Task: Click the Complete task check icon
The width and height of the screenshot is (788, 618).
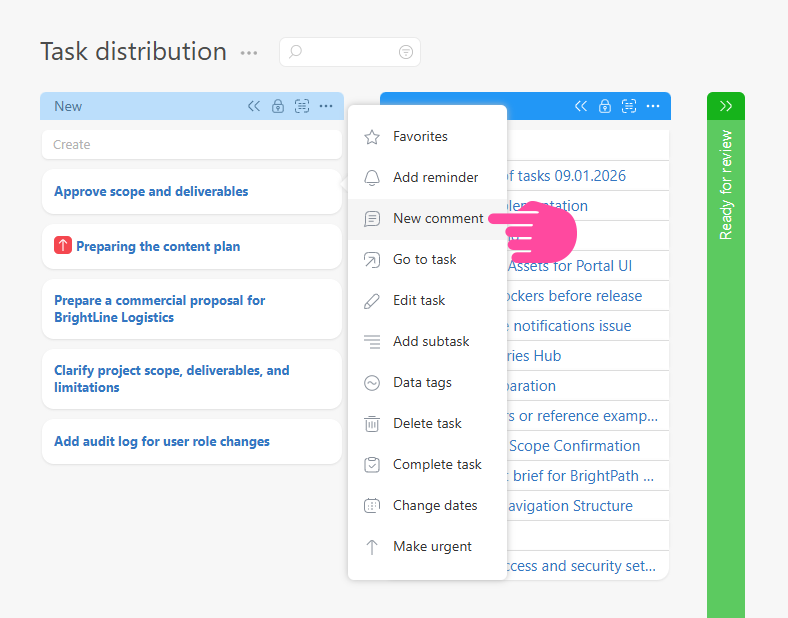Action: [372, 465]
